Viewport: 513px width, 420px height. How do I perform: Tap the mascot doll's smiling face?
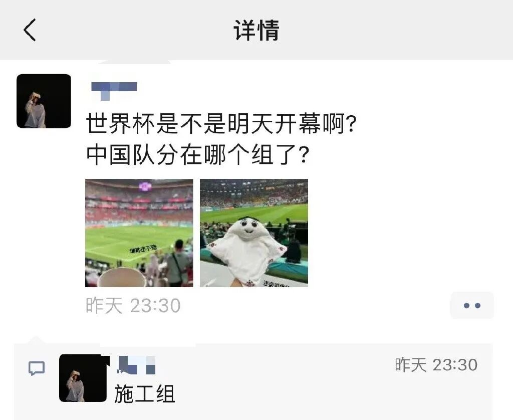248,226
